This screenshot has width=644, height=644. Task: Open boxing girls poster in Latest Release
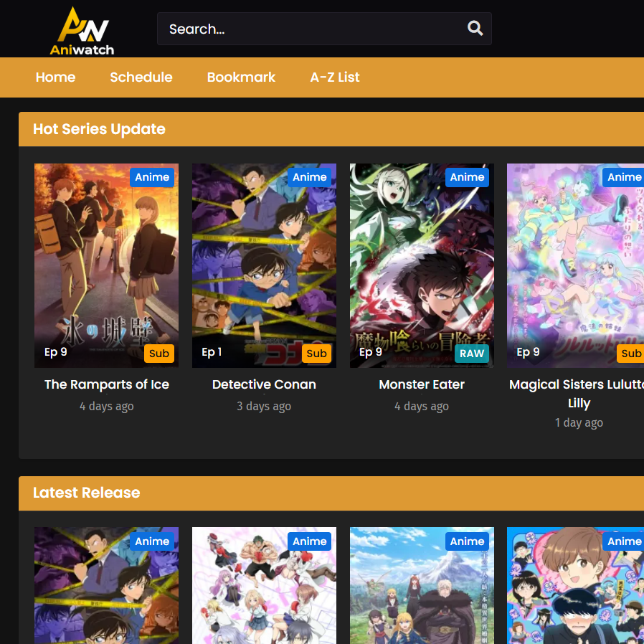[x=264, y=586]
